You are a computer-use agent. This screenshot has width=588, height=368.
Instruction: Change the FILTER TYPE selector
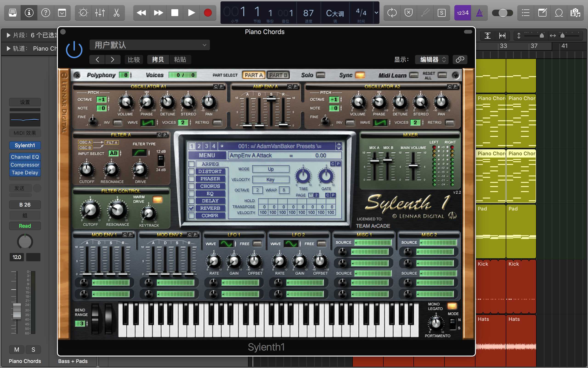pyautogui.click(x=139, y=153)
